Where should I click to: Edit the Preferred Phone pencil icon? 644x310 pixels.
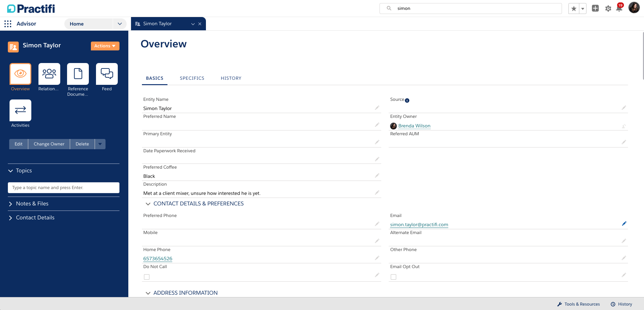click(377, 224)
